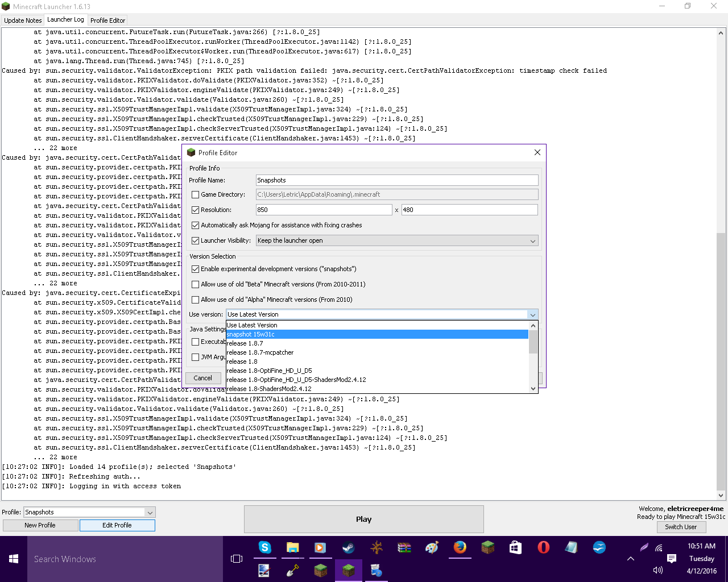728x582 pixels.
Task: Click Cancel in Profile Editor dialog
Action: [203, 378]
